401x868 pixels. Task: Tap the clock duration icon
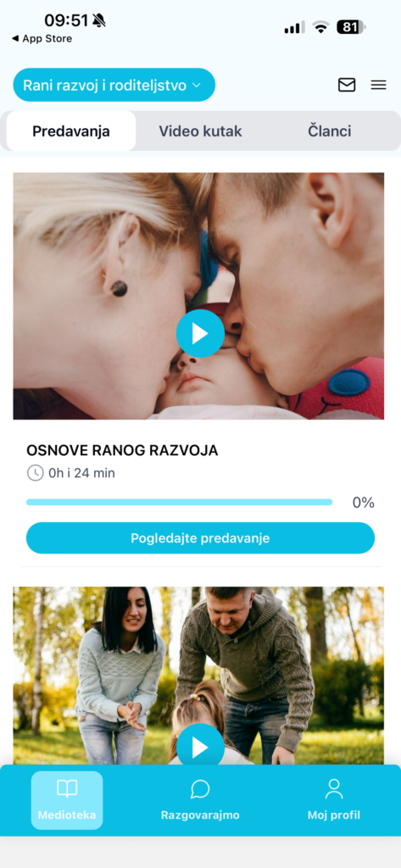click(35, 473)
